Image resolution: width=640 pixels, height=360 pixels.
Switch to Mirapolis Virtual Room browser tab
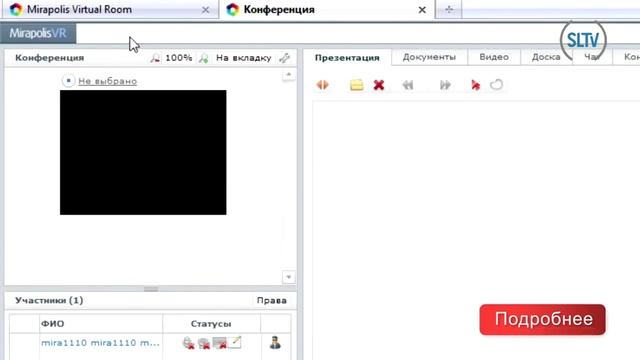click(x=110, y=9)
